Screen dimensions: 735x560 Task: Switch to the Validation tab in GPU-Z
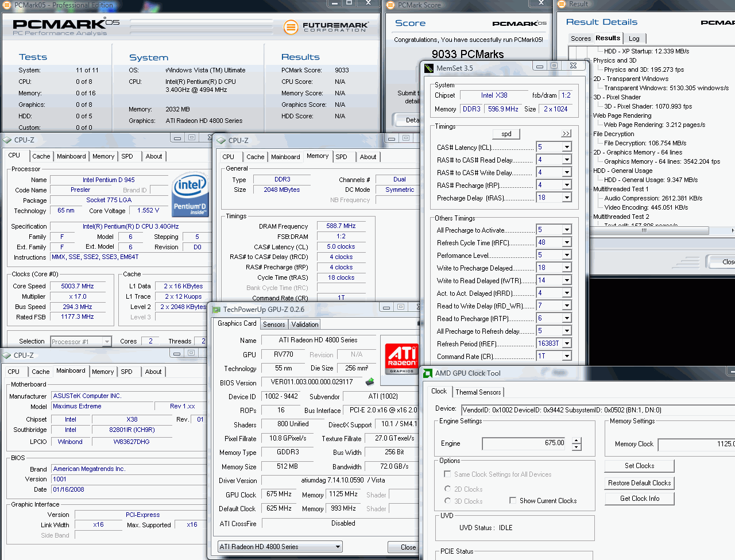(305, 325)
